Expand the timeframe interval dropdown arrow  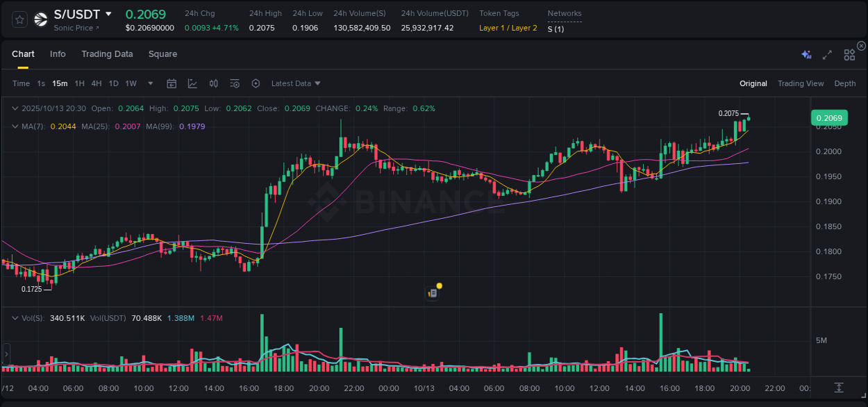[x=149, y=83]
